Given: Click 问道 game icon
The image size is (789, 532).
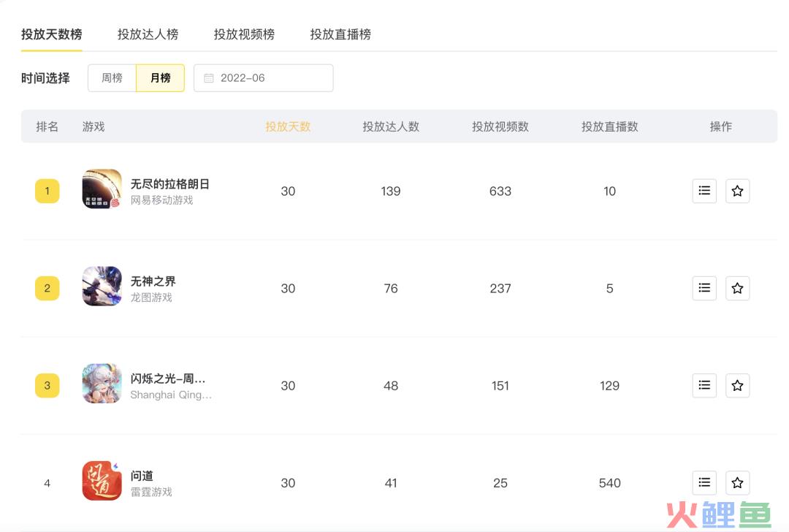Looking at the screenshot, I should (x=102, y=481).
